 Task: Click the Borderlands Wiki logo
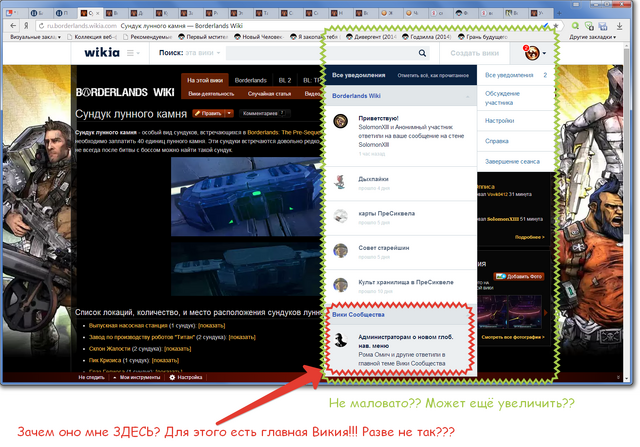pyautogui.click(x=125, y=93)
